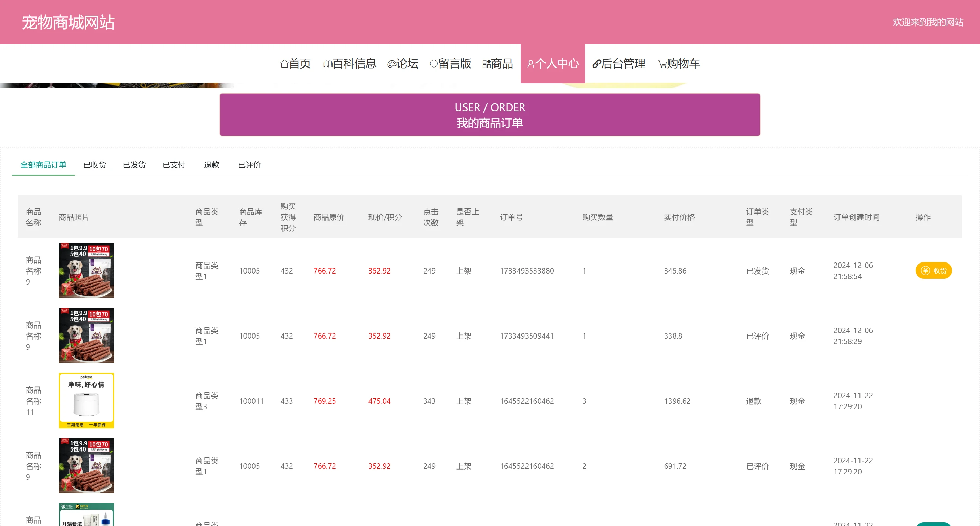The image size is (980, 526).
Task: Click the cart icon beside 购物车
Action: [662, 64]
